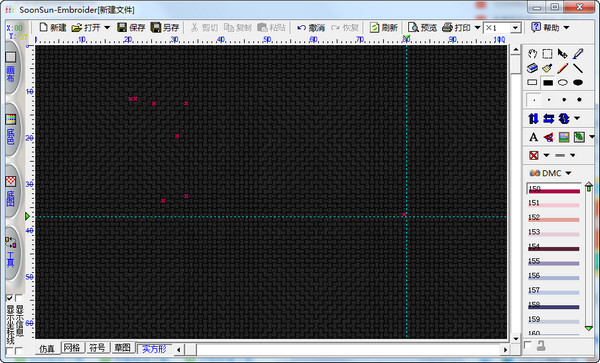Toggle the checked box above 显示坐标线

(10, 298)
